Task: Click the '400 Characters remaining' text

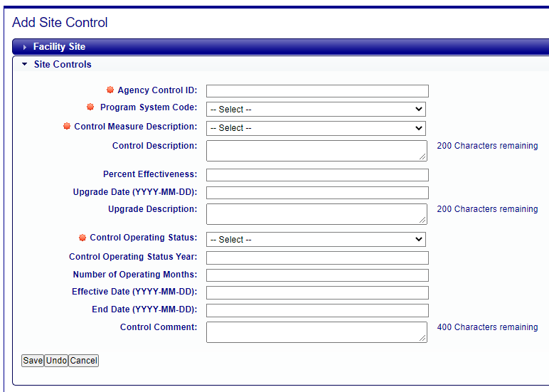Action: click(x=487, y=327)
